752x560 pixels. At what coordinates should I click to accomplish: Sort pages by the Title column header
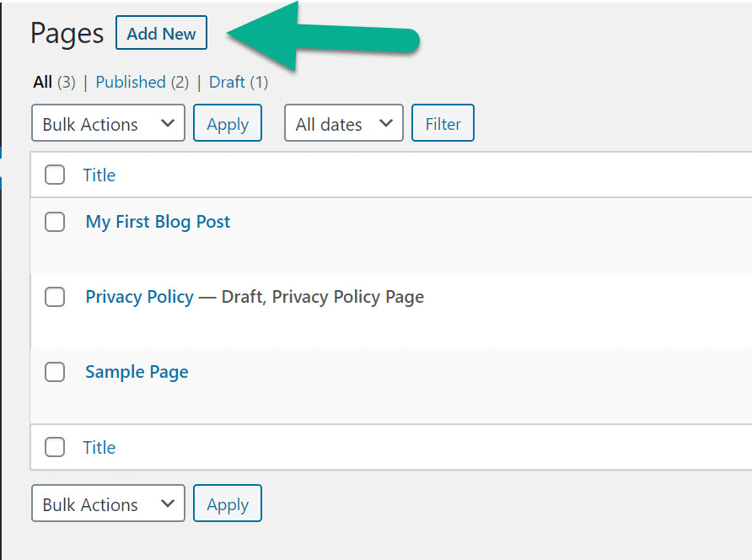(99, 175)
